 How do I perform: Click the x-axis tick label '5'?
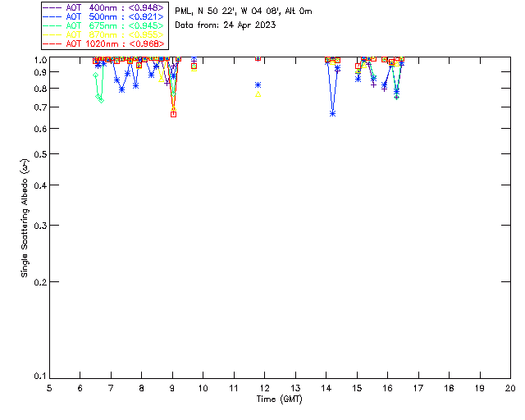49,388
